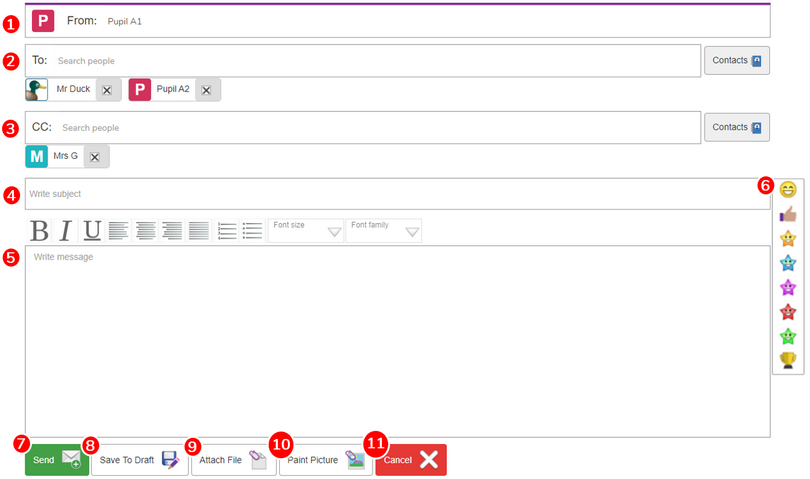Open Contacts for the To field
810x479 pixels.
click(737, 60)
